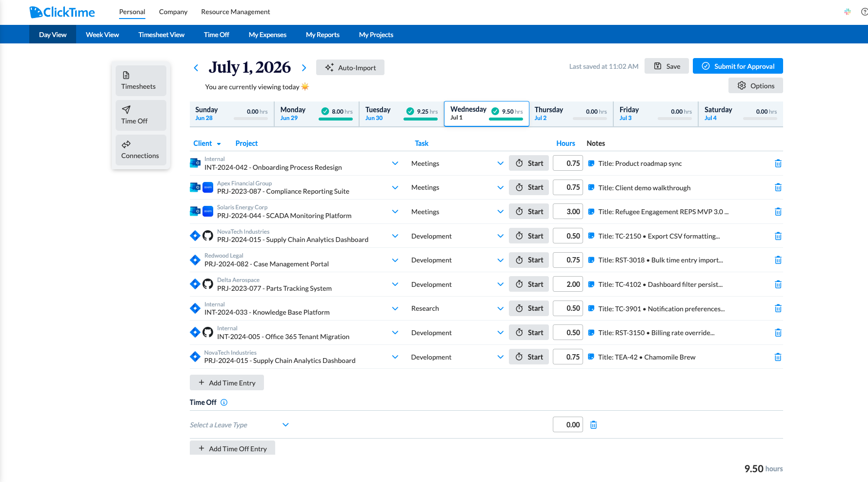Open My Expenses tab

(x=267, y=35)
